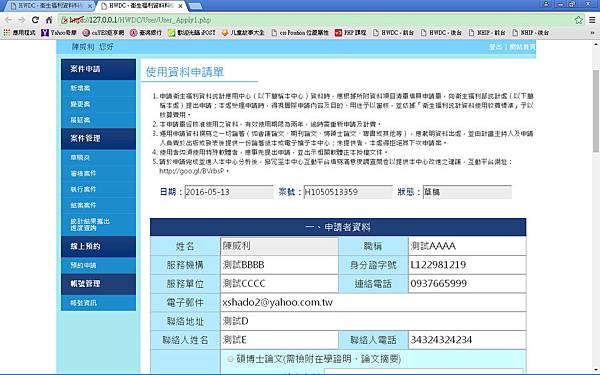This screenshot has width=600, height=375.
Task: Click the 案件申請 sidebar header
Action: tap(98, 69)
